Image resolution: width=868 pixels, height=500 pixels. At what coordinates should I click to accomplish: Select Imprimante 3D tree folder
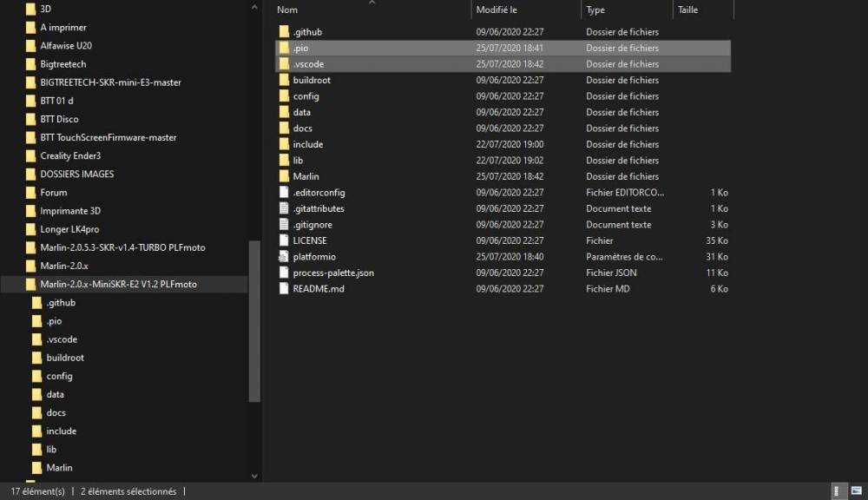coord(70,210)
